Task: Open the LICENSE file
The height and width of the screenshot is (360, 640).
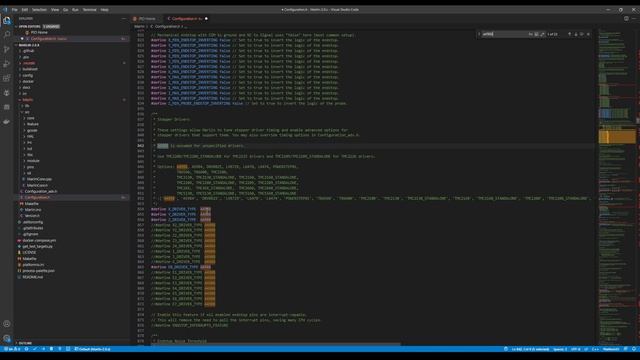Action: (29, 252)
